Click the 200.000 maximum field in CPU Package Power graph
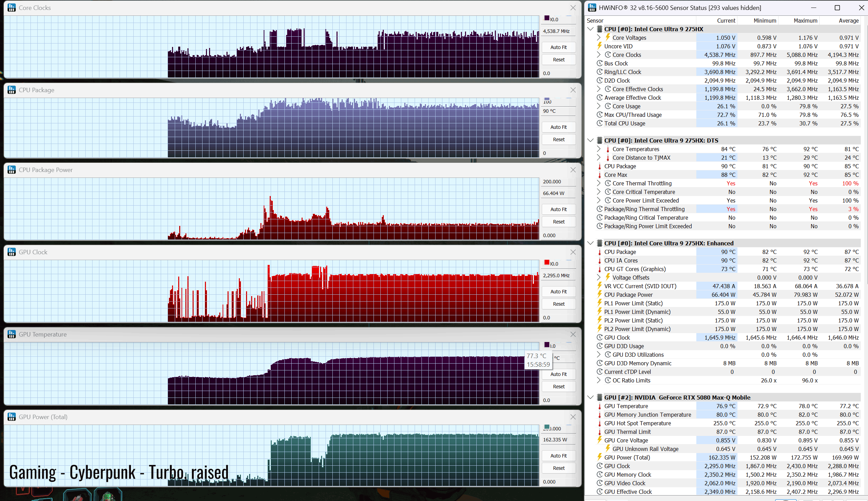 tap(559, 182)
